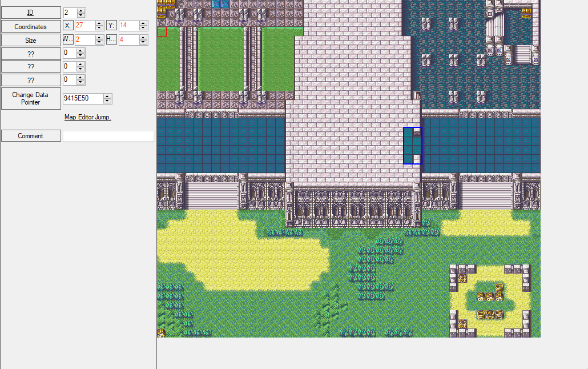Viewport: 588px width, 369px height.
Task: Click the Change Data Pointer button
Action: 31,98
